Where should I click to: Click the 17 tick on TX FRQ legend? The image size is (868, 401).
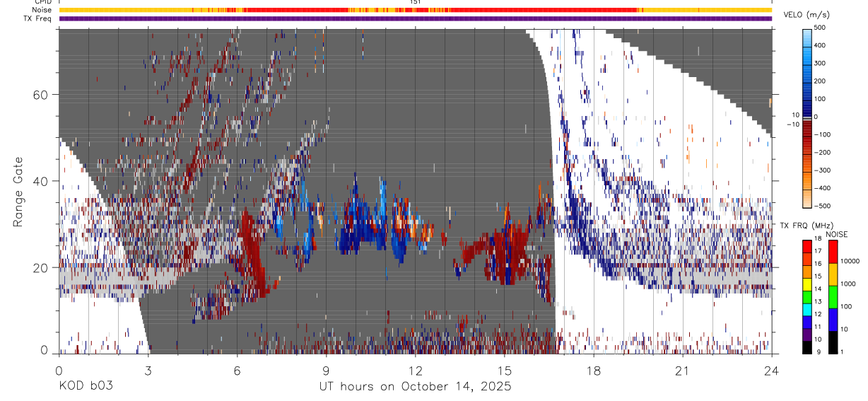click(819, 252)
